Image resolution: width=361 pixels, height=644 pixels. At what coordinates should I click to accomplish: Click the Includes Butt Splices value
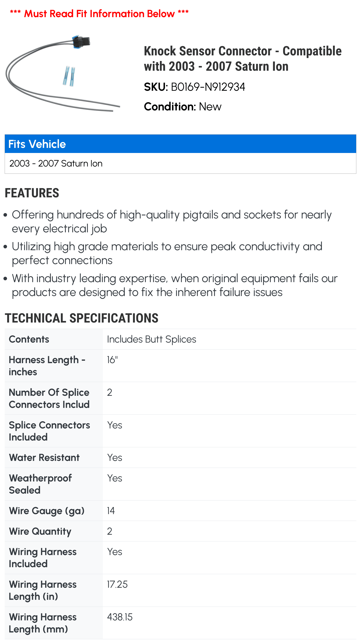(x=151, y=339)
